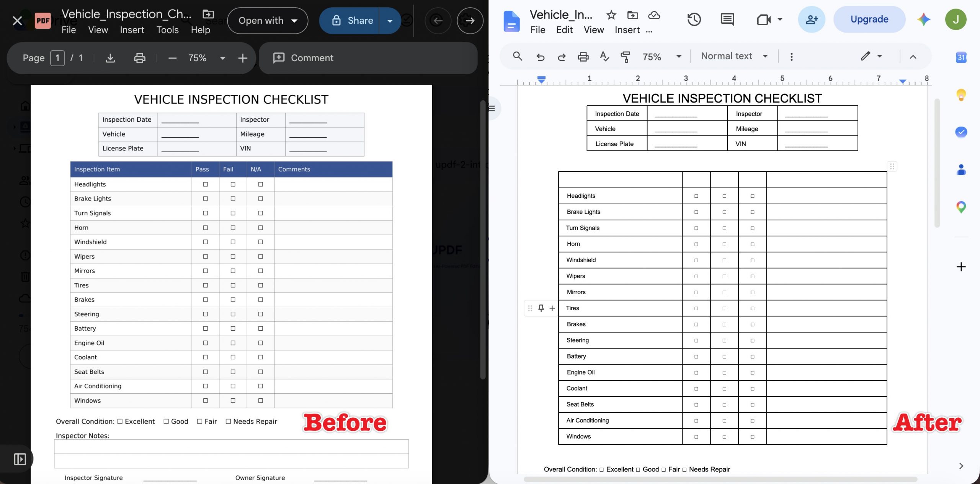Viewport: 980px width, 484px height.
Task: Open Tools menu in PDF viewer
Action: pyautogui.click(x=167, y=30)
